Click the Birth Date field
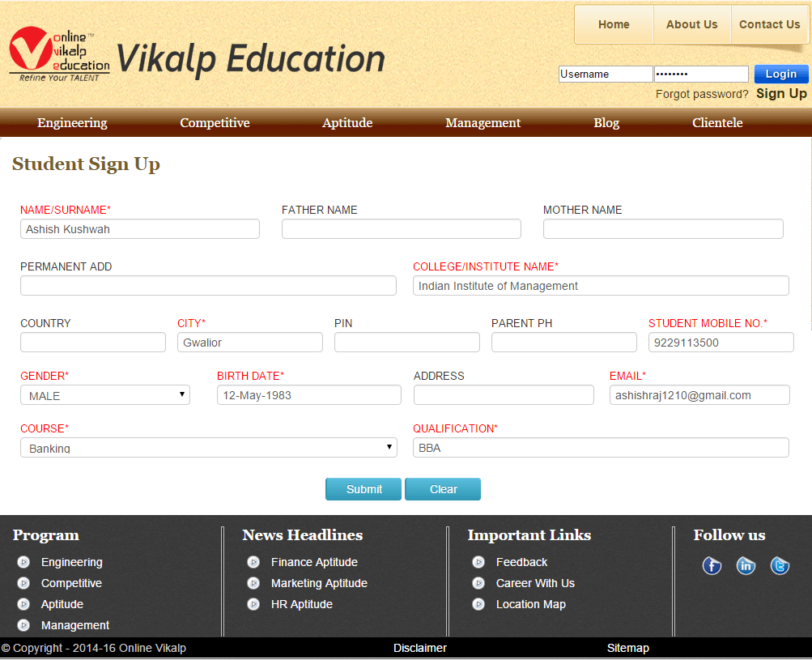Image resolution: width=812 pixels, height=660 pixels. [x=309, y=394]
